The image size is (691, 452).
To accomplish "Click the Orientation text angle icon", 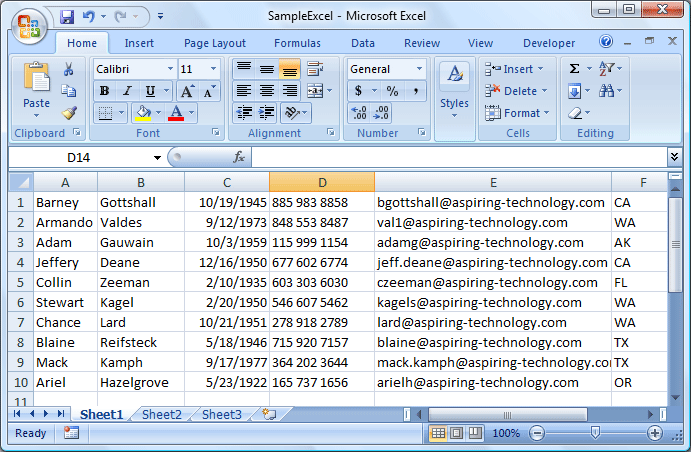I will (292, 113).
